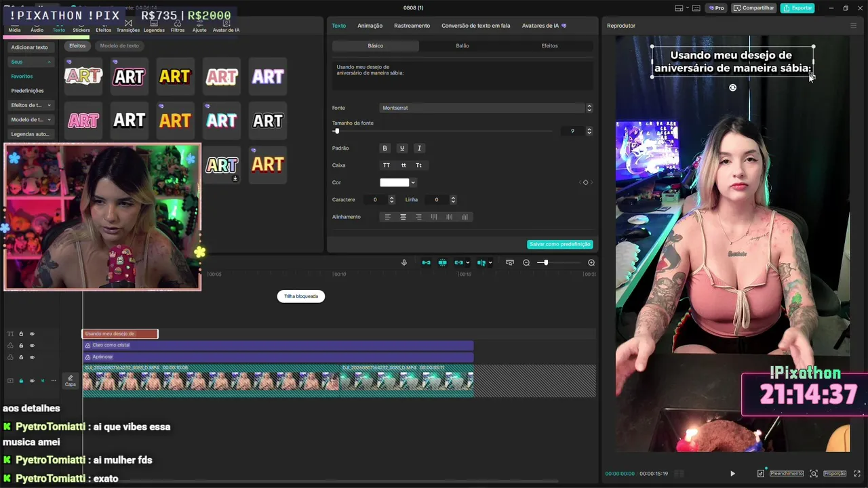Click the Caractere spacing stepper
The image size is (868, 488).
point(391,200)
